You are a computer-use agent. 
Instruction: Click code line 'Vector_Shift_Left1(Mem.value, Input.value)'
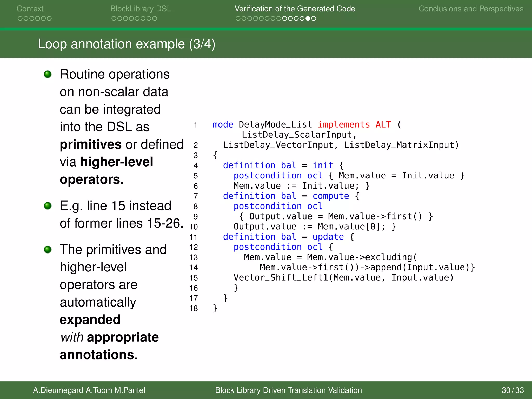click(343, 278)
